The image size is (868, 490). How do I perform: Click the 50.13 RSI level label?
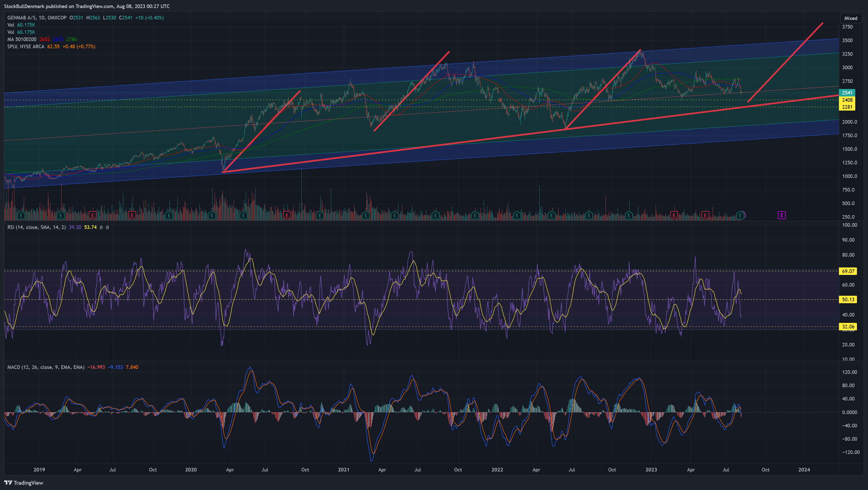click(848, 300)
